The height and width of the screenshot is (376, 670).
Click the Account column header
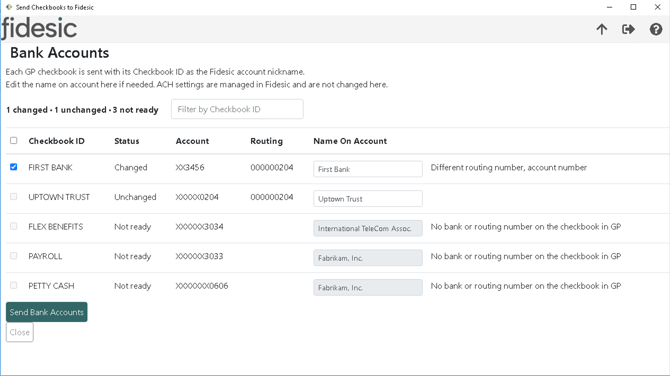[x=192, y=141]
